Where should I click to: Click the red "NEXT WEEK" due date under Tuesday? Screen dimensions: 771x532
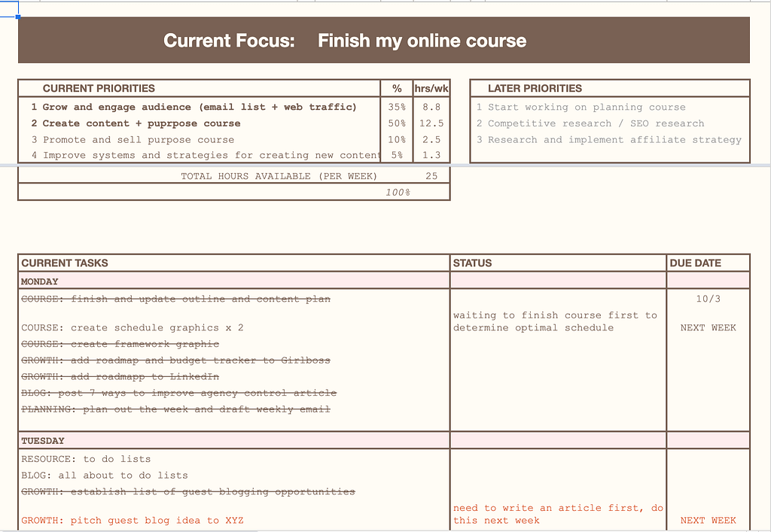pos(708,520)
